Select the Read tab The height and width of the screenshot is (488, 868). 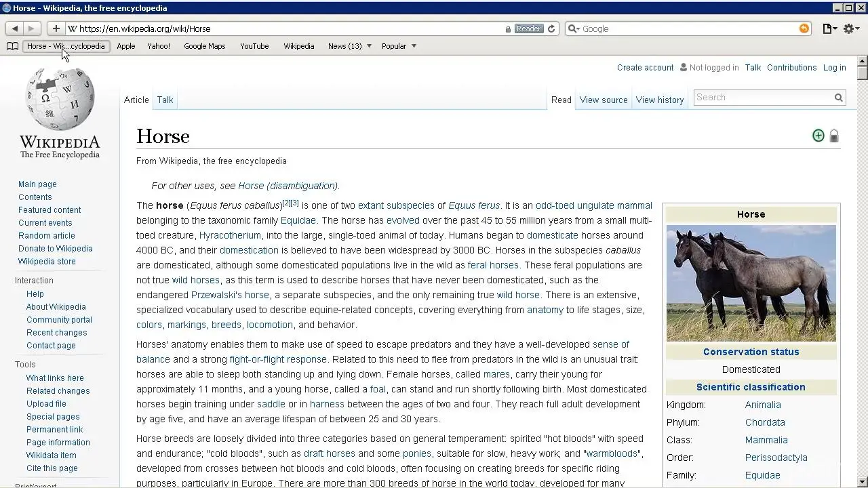pos(561,100)
